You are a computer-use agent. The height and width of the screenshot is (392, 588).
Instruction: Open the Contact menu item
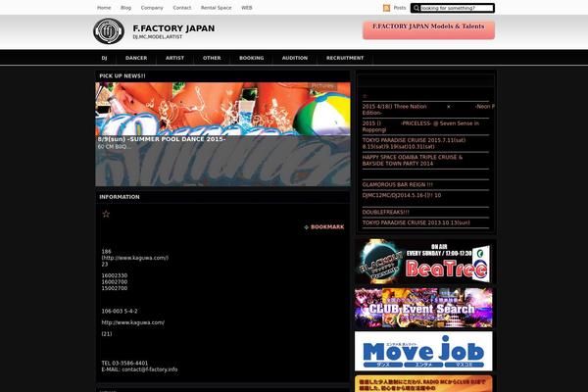coord(182,8)
